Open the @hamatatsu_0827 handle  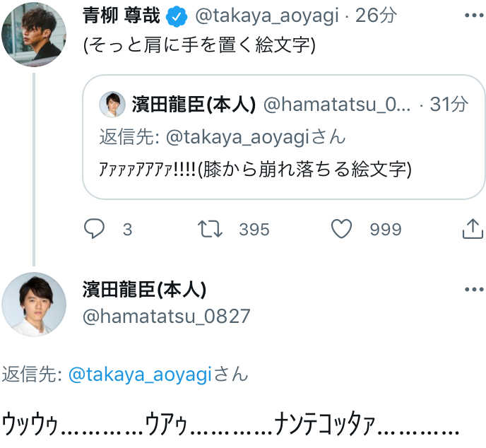tap(167, 316)
